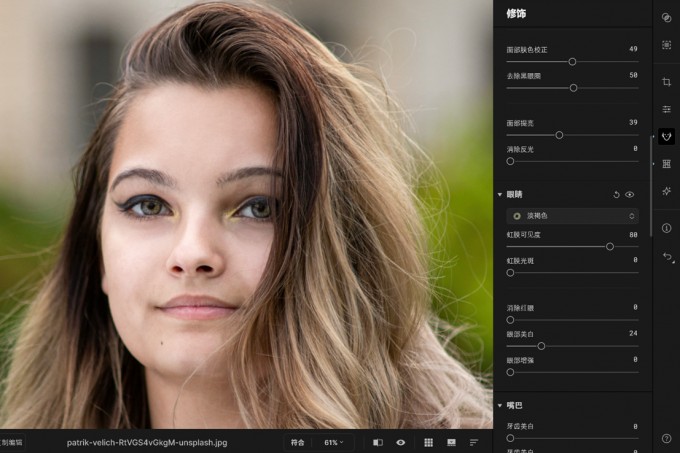Open the 淡褐色 eye color dropdown

point(572,216)
